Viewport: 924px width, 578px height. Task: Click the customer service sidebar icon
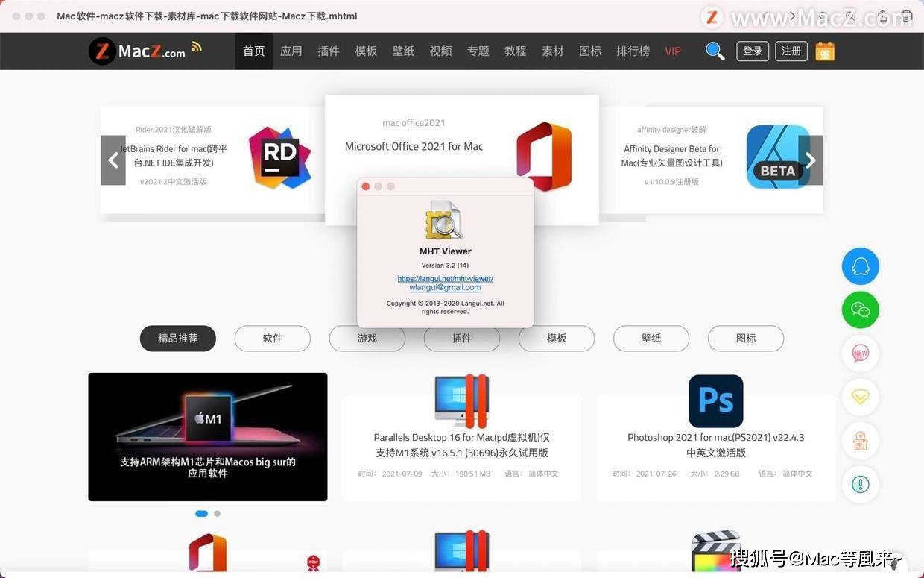click(861, 441)
